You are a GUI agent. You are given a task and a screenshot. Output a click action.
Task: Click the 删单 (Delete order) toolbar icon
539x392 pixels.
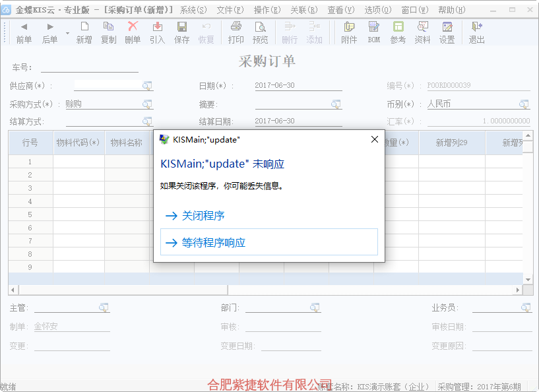[133, 32]
